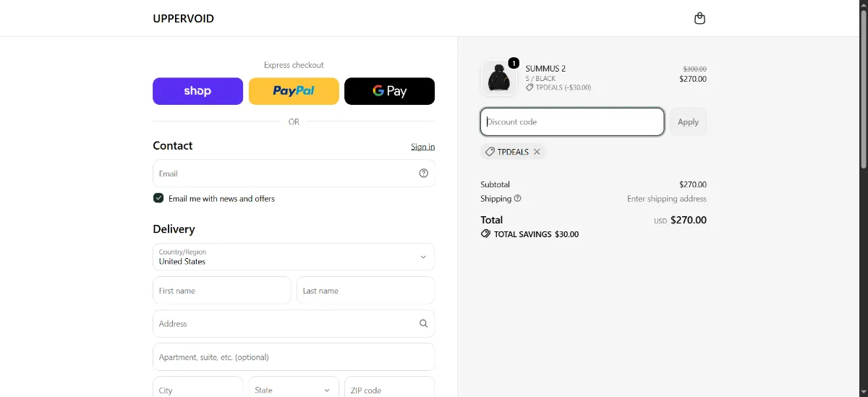This screenshot has height=397, width=868.
Task: Focus the First name field
Action: click(222, 291)
